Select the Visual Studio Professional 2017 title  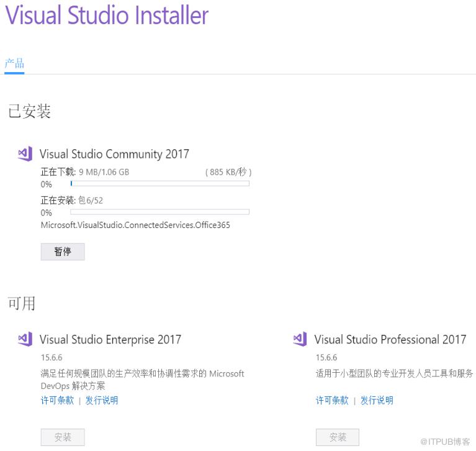[x=390, y=339]
